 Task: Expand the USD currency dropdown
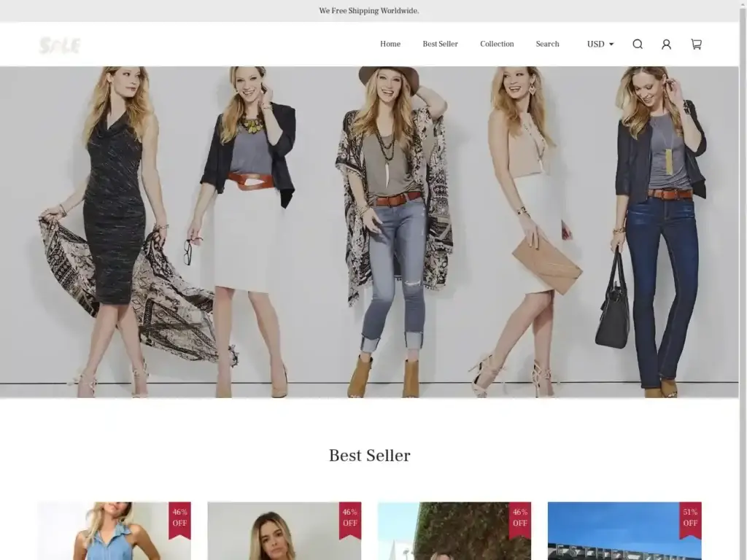tap(600, 44)
